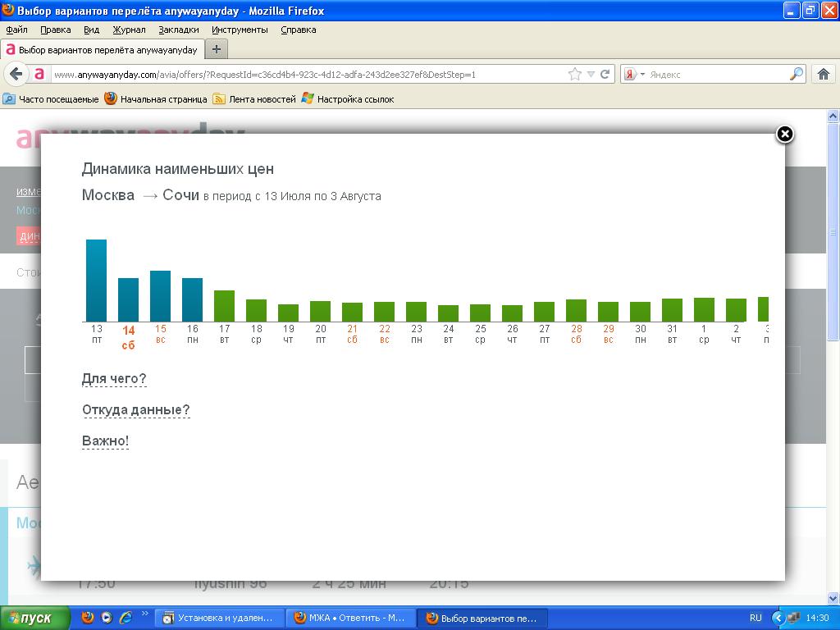Open the URL history dropdown arrow
840x630 pixels.
tap(591, 75)
